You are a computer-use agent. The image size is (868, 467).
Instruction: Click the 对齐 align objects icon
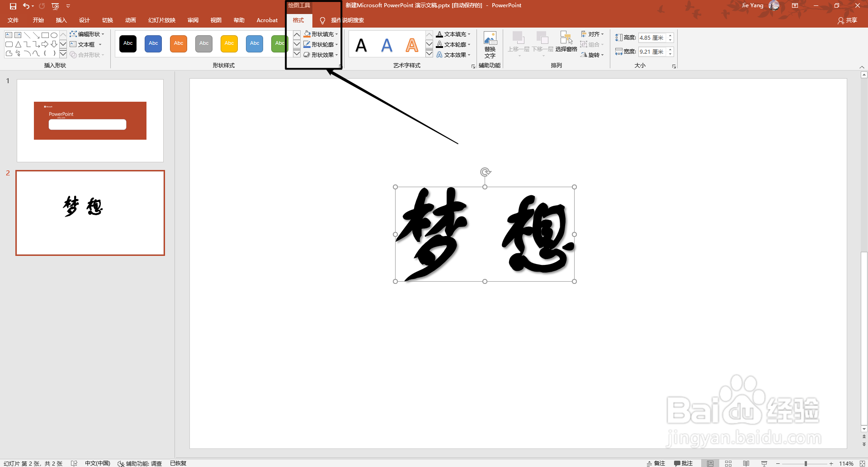click(x=592, y=34)
